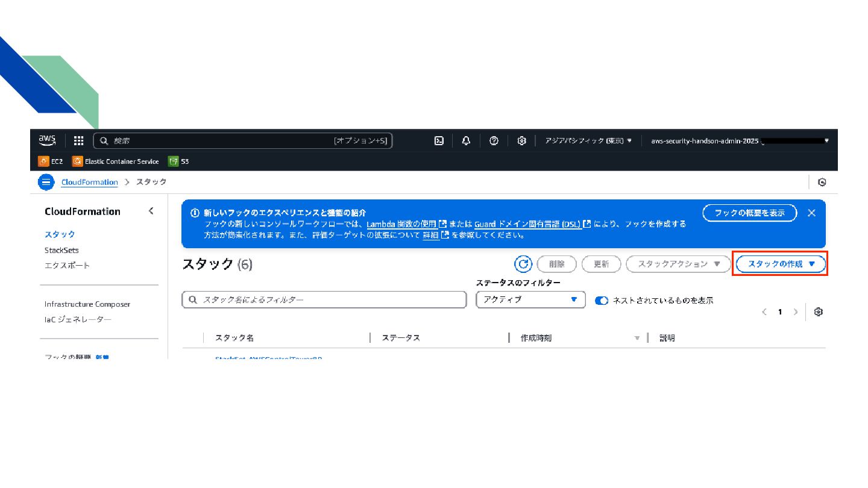Image resolution: width=868 pixels, height=488 pixels.
Task: Sort by スタック名 column header
Action: coord(234,338)
